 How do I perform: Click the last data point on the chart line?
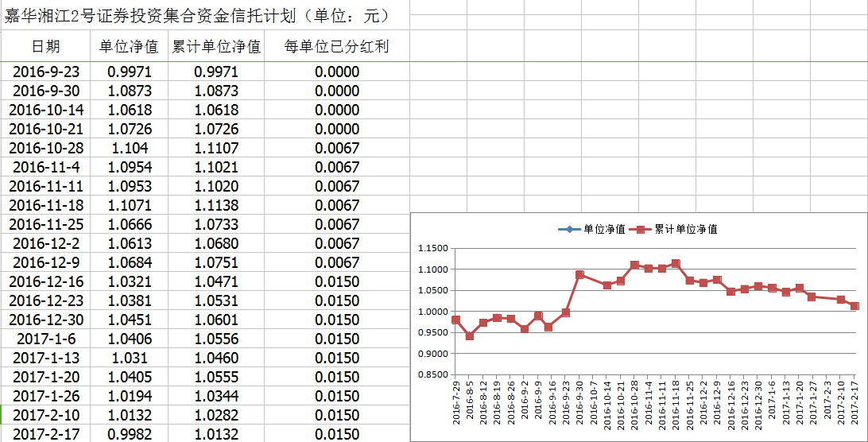[854, 306]
